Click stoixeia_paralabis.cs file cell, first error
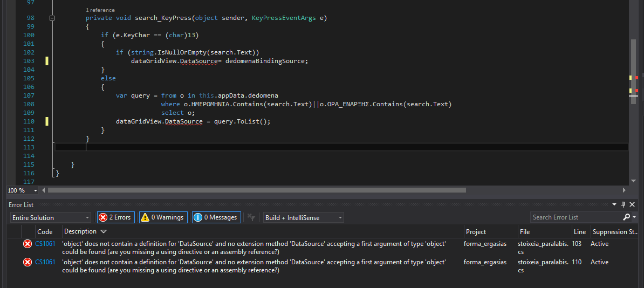The image size is (644, 288). pyautogui.click(x=543, y=248)
